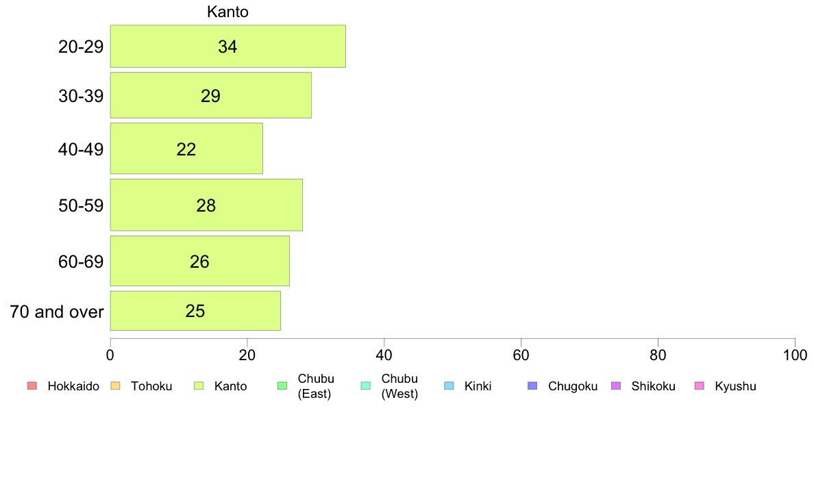Click the 100 tick label on axis
The height and width of the screenshot is (504, 814).
[795, 355]
